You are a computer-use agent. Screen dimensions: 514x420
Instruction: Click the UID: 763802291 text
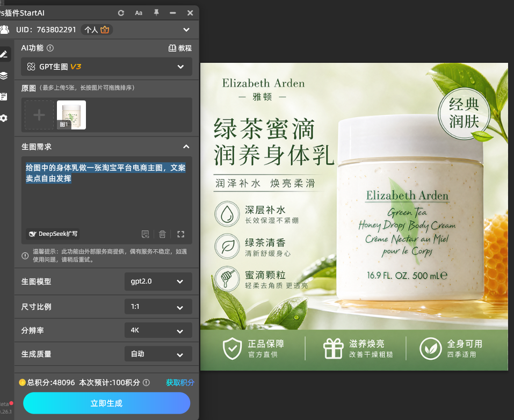pyautogui.click(x=46, y=30)
